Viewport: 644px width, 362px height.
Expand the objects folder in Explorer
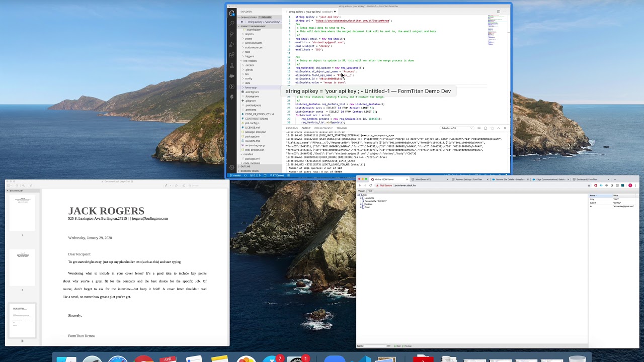coord(249,34)
